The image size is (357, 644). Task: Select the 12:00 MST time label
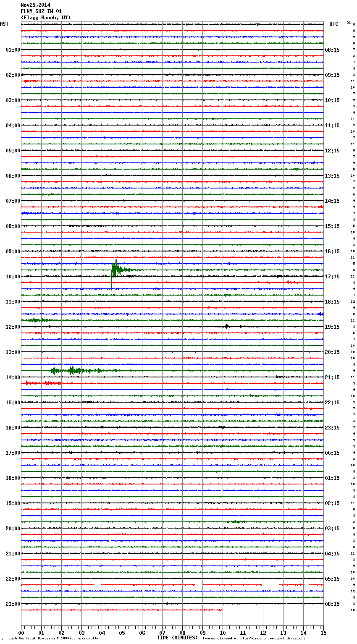click(13, 327)
